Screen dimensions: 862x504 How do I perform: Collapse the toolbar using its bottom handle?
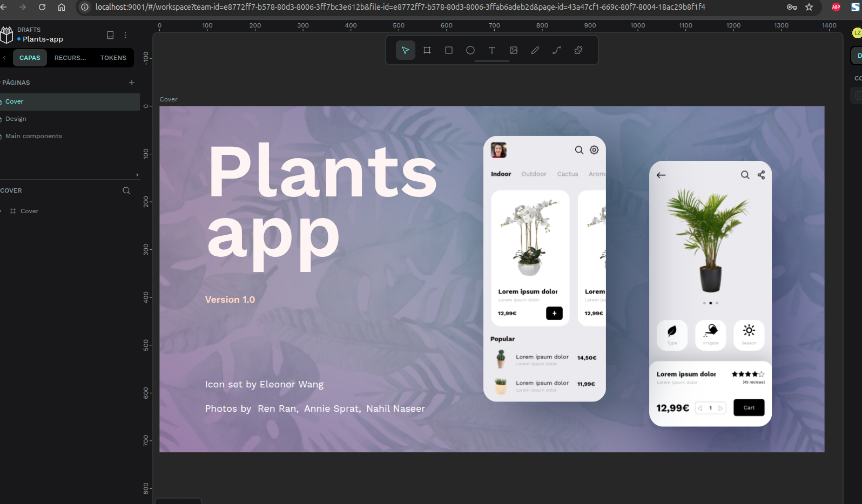pyautogui.click(x=491, y=61)
